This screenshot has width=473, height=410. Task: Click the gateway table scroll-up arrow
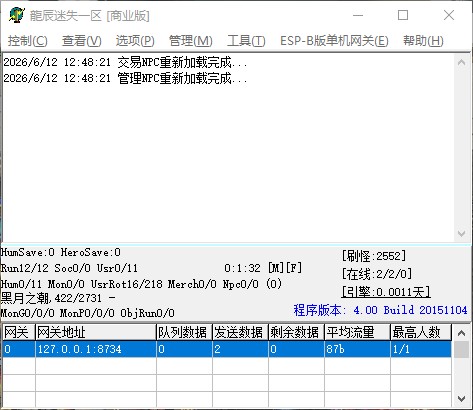pyautogui.click(x=462, y=333)
